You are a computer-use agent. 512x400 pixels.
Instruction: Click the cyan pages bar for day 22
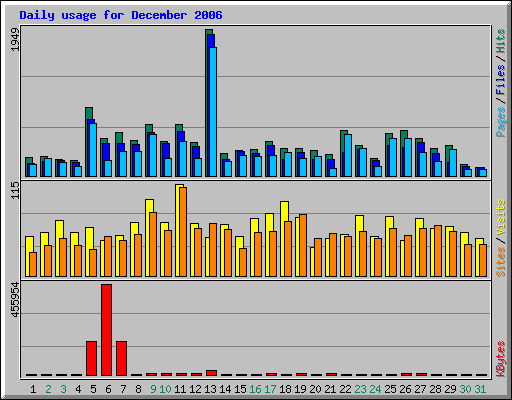348,156
